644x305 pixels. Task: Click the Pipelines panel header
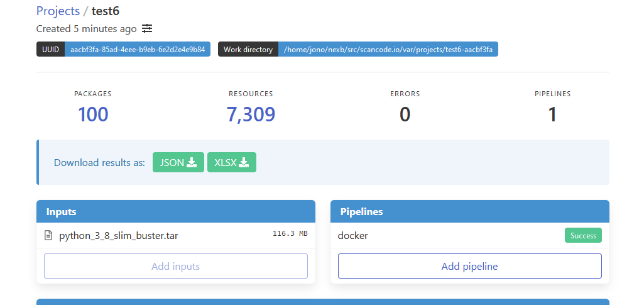[470, 212]
